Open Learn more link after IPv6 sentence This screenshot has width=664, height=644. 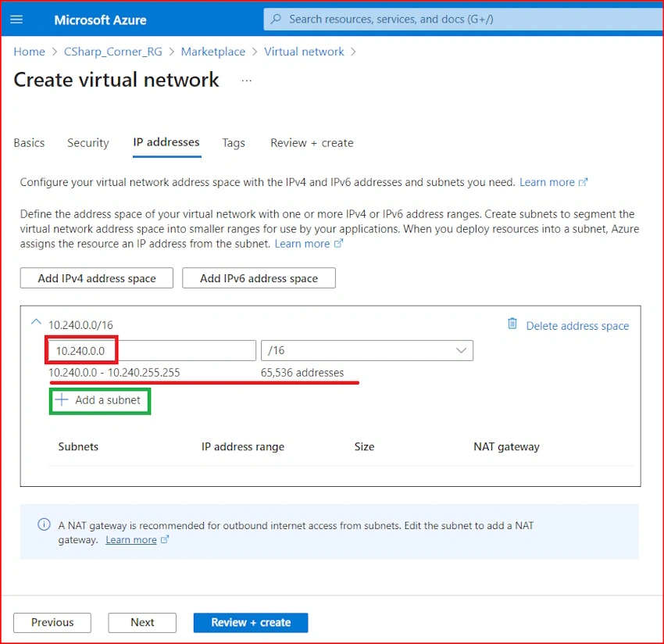click(x=547, y=182)
